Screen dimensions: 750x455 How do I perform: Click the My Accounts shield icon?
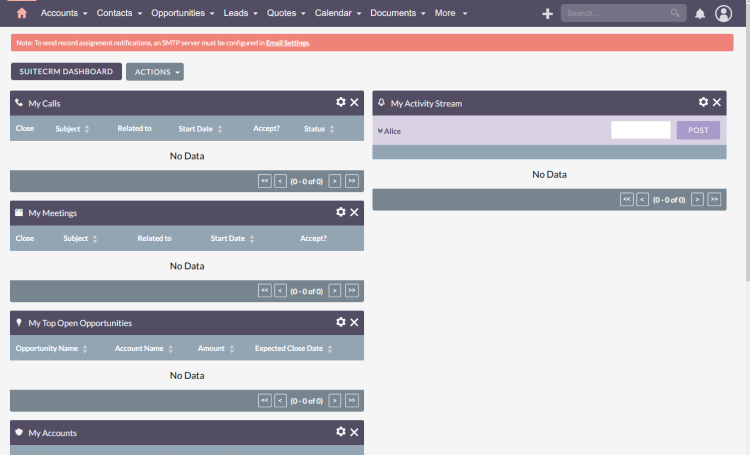pyautogui.click(x=19, y=432)
